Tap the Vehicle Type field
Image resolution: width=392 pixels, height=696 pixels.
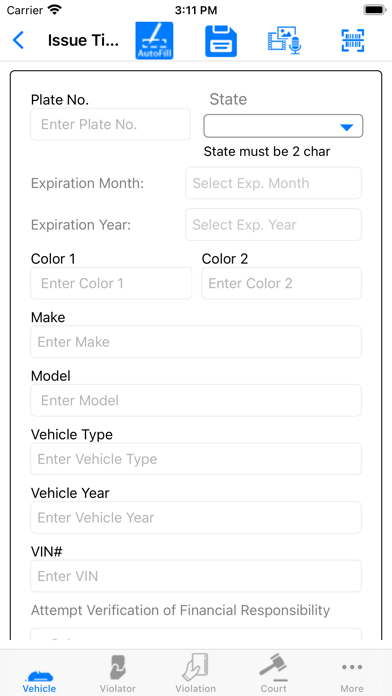pos(196,459)
